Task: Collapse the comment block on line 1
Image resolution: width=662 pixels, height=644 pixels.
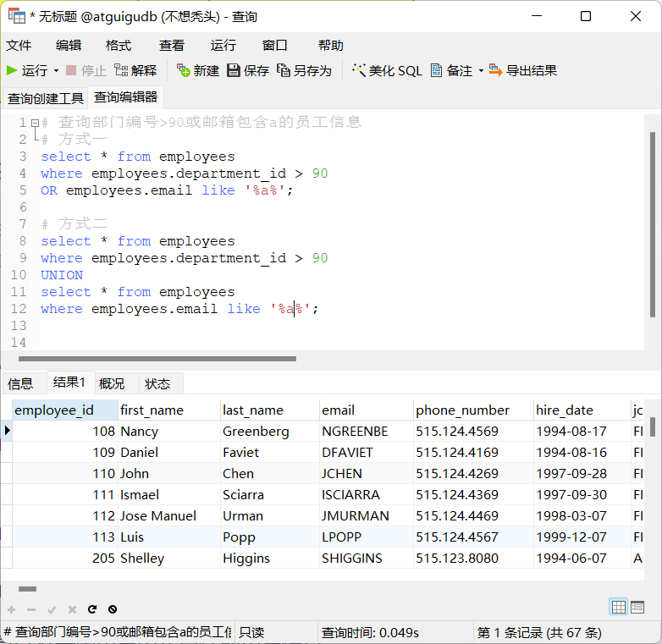Action: tap(36, 123)
